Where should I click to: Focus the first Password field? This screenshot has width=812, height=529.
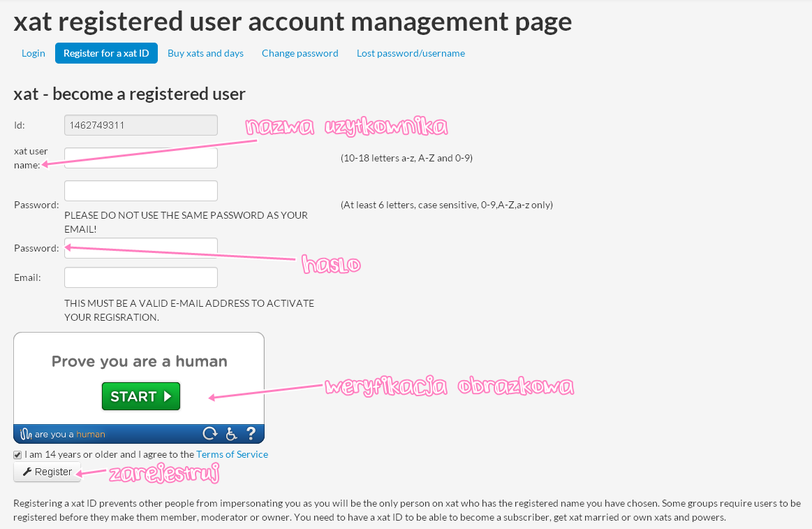pos(141,191)
